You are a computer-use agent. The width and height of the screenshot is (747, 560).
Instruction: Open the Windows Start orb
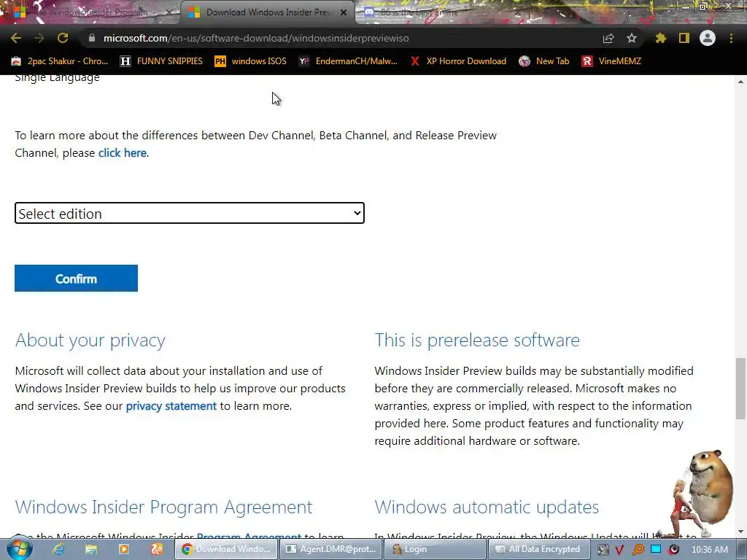coord(20,549)
